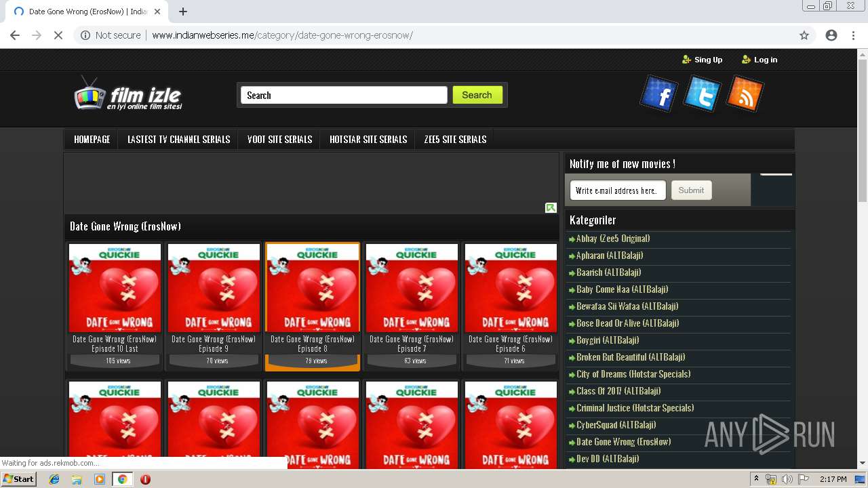Click network tray icon
The width and height of the screenshot is (868, 488).
771,479
